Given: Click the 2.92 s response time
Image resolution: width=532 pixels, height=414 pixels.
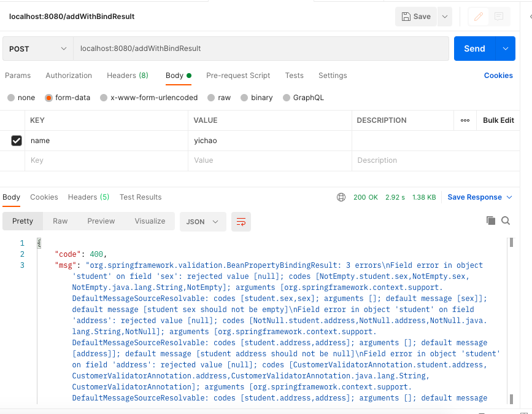Looking at the screenshot, I should pyautogui.click(x=395, y=197).
